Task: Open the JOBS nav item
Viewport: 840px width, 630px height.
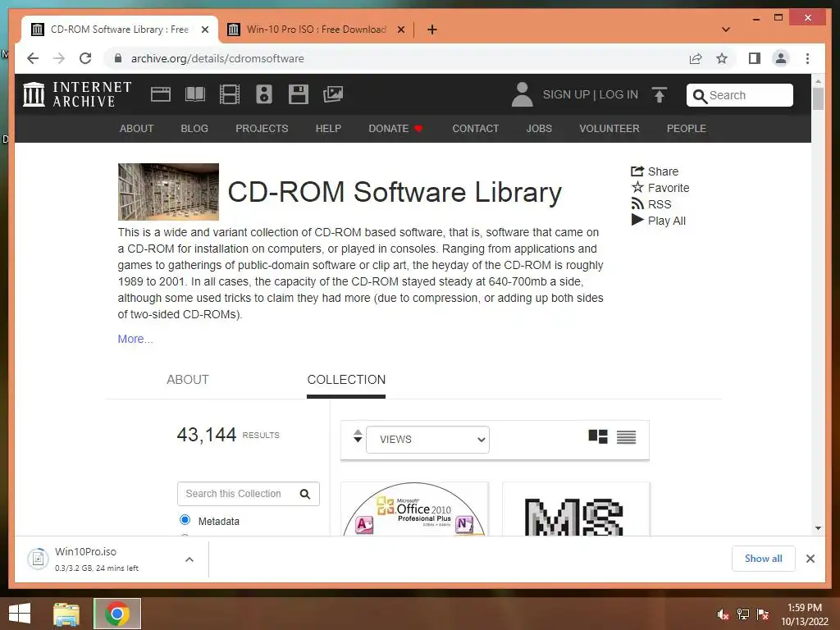Action: point(539,129)
